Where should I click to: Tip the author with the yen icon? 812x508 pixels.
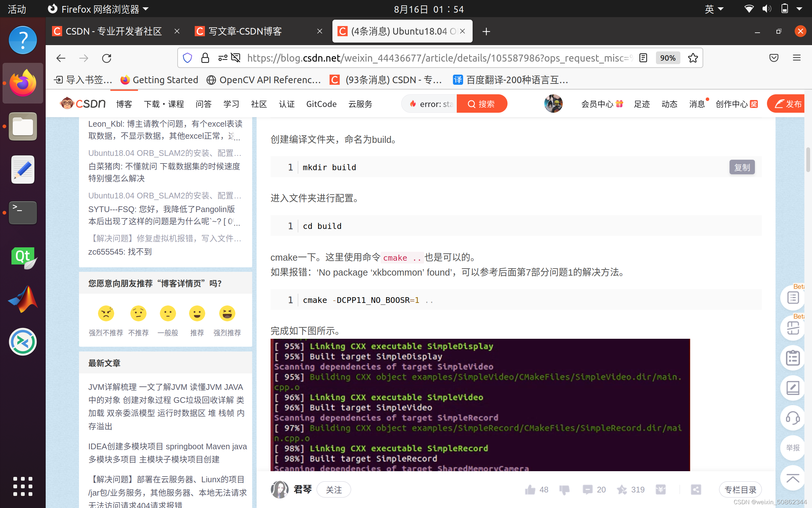point(661,490)
